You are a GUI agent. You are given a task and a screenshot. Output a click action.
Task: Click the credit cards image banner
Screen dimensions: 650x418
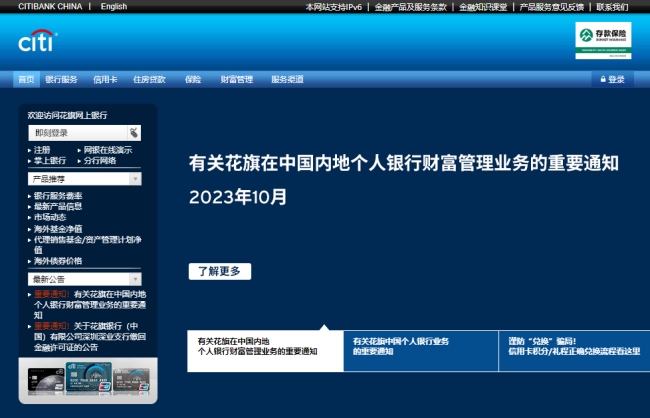[x=88, y=380]
